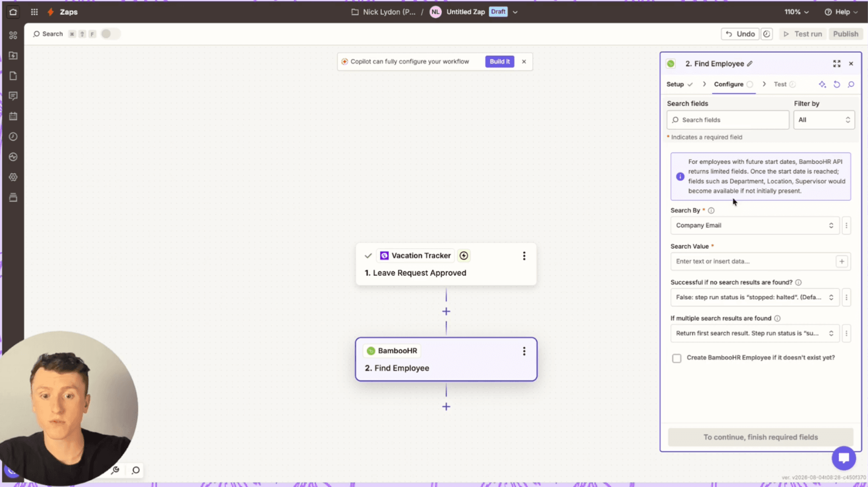868x487 pixels.
Task: Open options menu beside no-results dropdown
Action: (846, 297)
